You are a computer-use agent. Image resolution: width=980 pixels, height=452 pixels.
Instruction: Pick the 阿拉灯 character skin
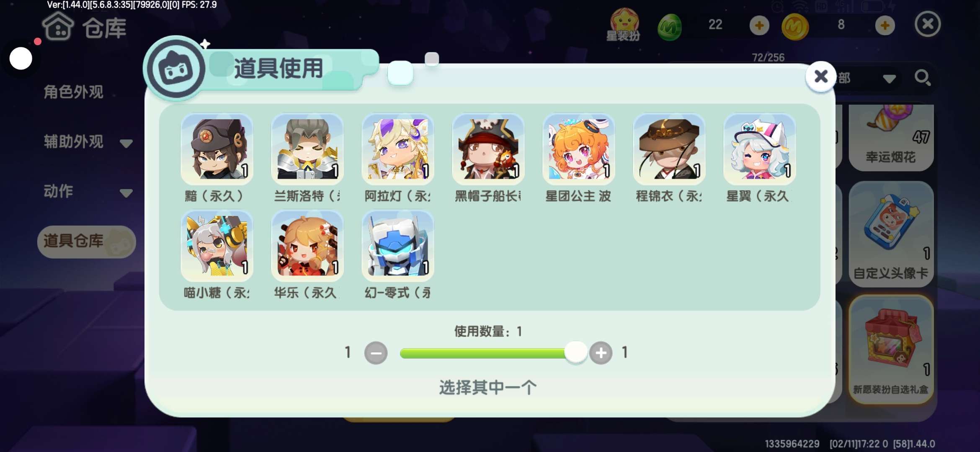397,149
